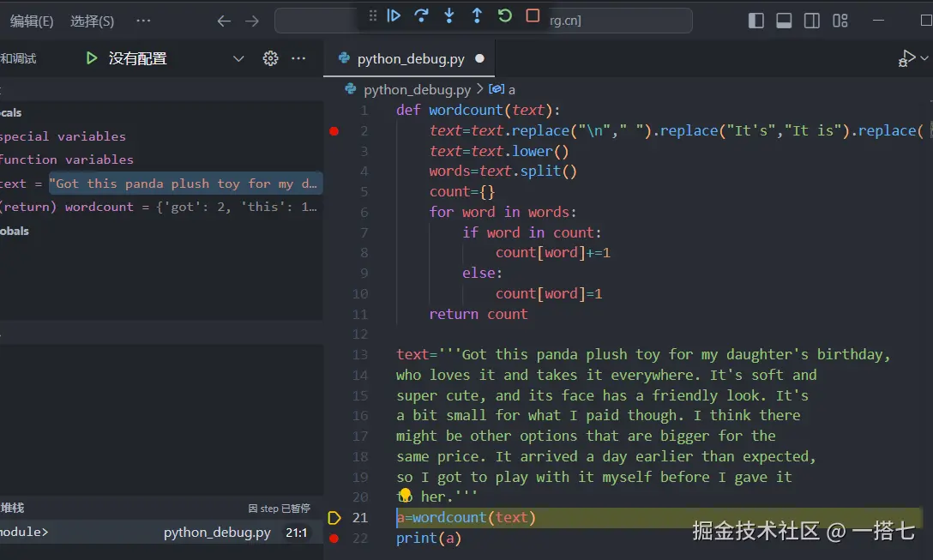Viewport: 933px width, 560px height.
Task: Click the Continue debug button
Action: point(394,15)
